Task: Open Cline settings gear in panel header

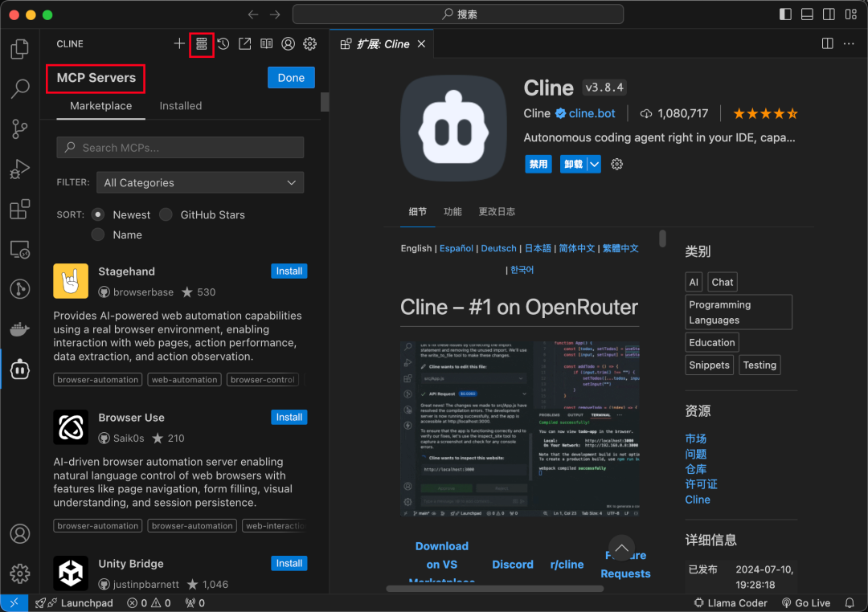Action: tap(309, 44)
